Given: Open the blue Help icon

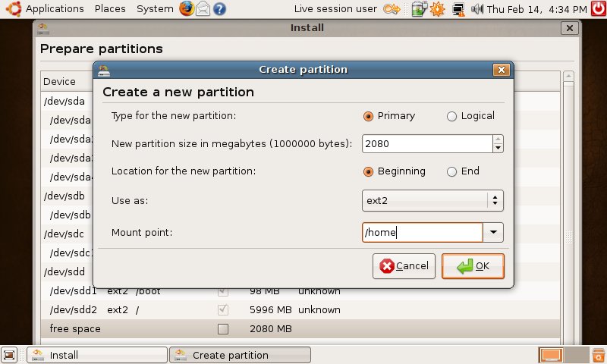Looking at the screenshot, I should (x=219, y=8).
